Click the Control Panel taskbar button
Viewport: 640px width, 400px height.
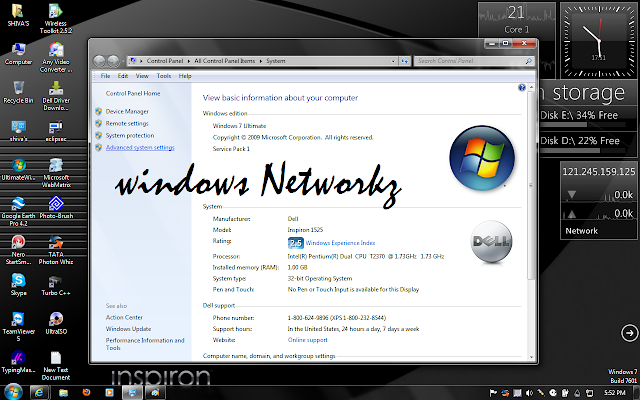point(133,393)
